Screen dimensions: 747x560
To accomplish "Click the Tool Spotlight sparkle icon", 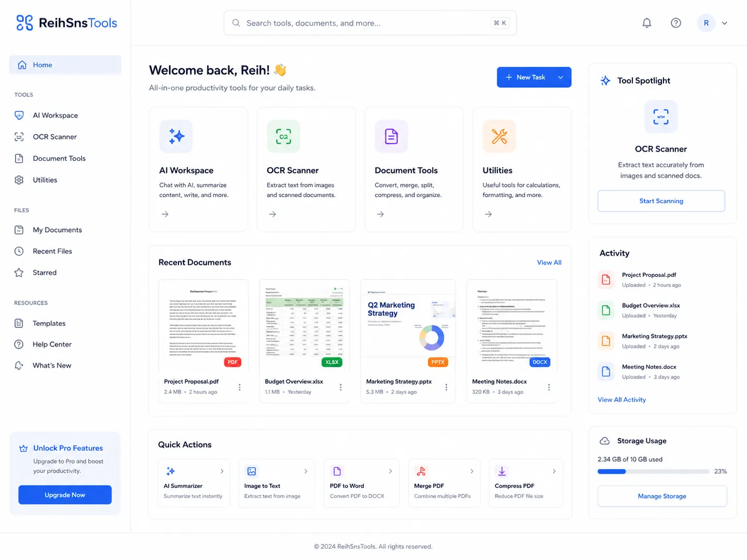I will point(605,80).
